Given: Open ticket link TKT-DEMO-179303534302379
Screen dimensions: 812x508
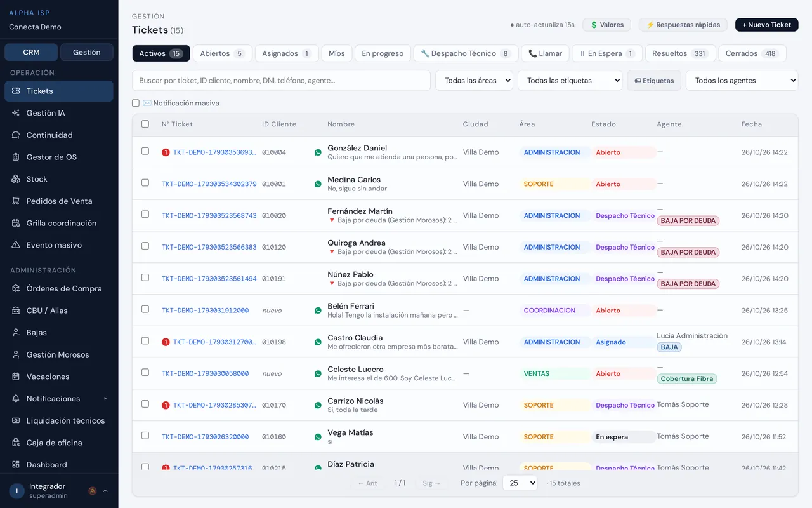Looking at the screenshot, I should (209, 184).
